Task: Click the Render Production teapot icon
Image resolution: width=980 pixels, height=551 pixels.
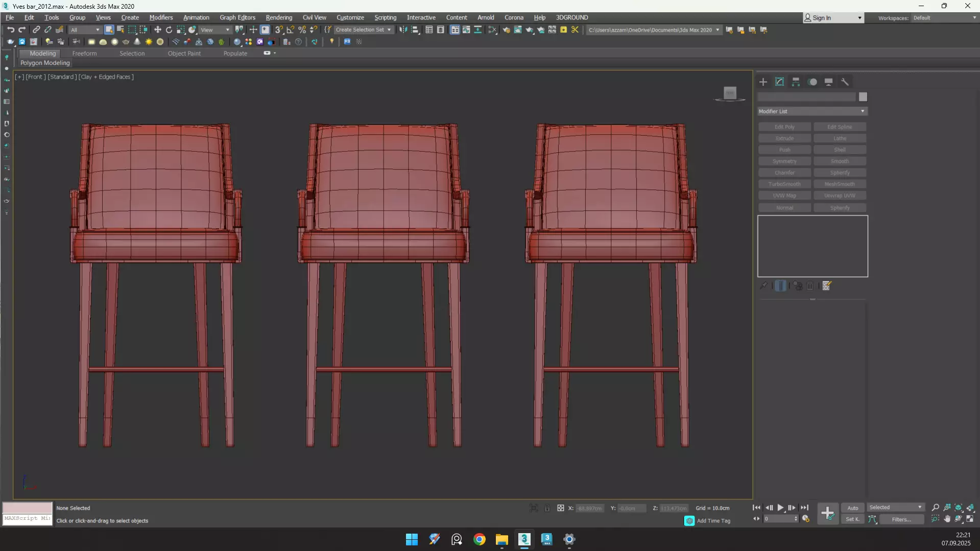Action: click(530, 30)
